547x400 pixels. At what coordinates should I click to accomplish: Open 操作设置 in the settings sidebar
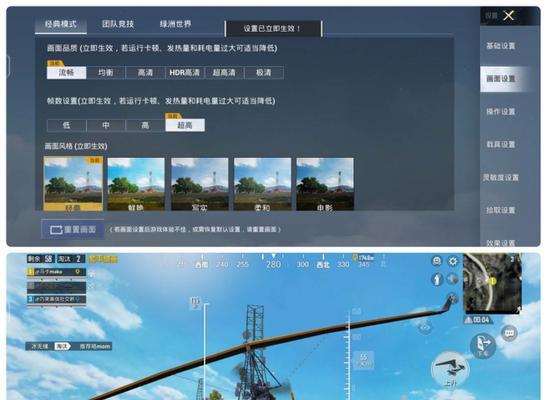point(501,112)
